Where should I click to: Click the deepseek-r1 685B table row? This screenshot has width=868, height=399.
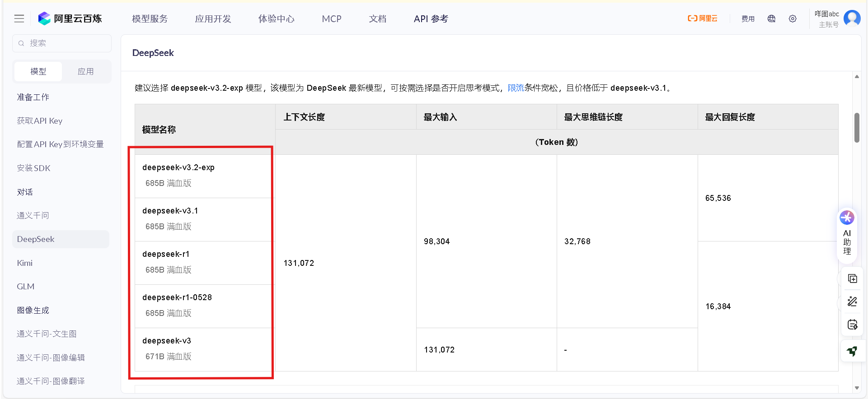205,263
